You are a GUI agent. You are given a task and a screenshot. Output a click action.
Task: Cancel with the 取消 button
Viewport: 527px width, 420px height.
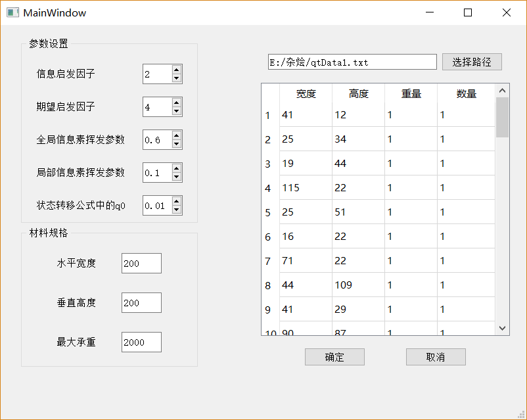point(436,357)
